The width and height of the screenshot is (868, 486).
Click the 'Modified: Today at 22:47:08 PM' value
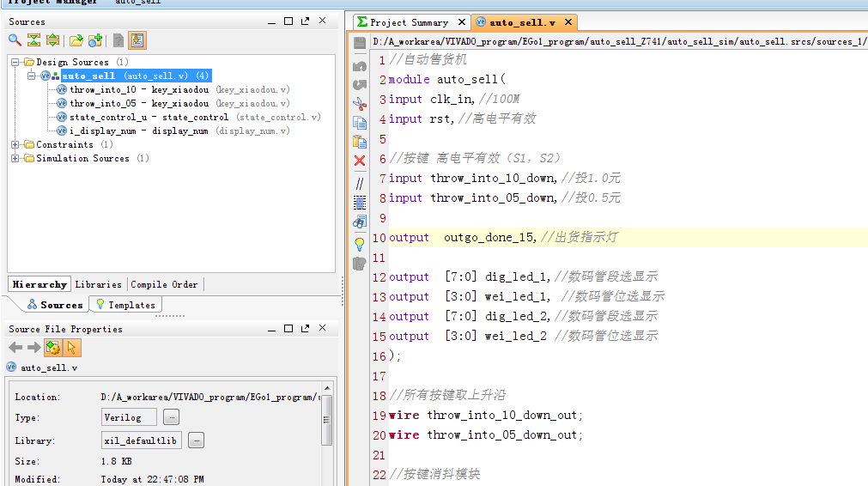tap(152, 479)
